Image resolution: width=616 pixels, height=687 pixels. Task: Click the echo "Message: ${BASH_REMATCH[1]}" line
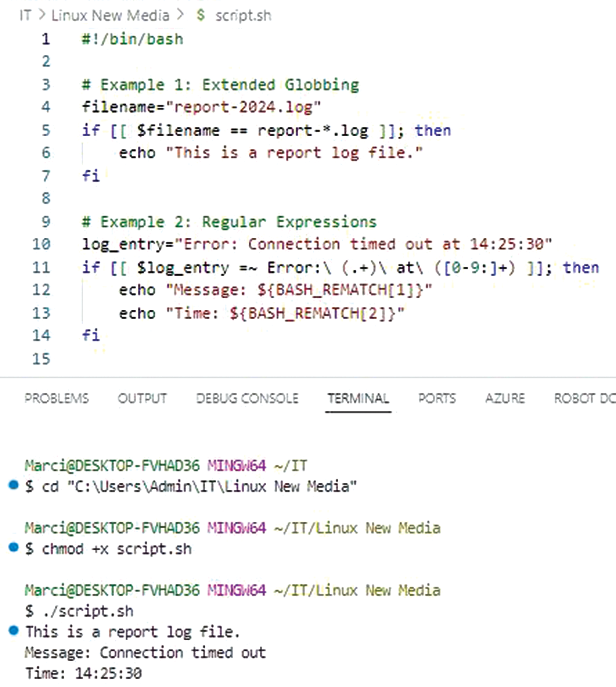pos(275,290)
